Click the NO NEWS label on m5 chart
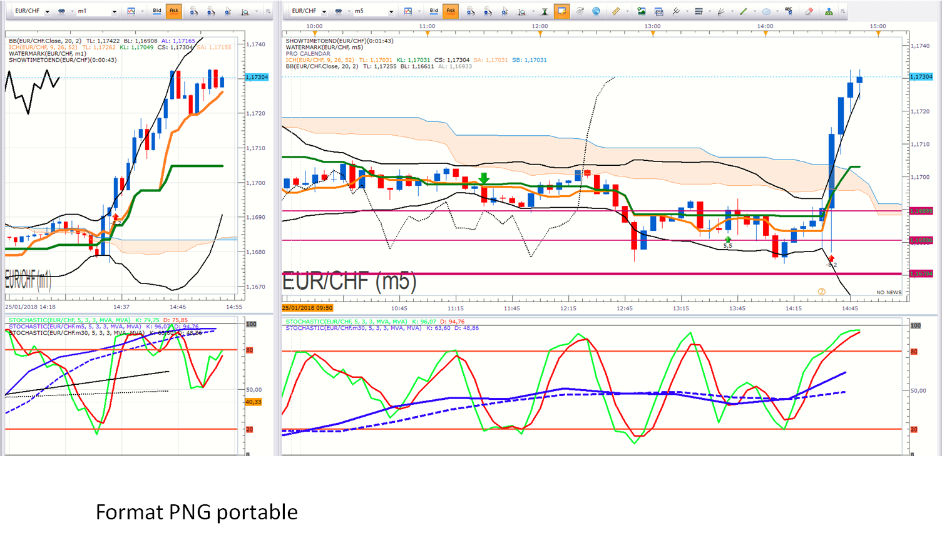 889,292
